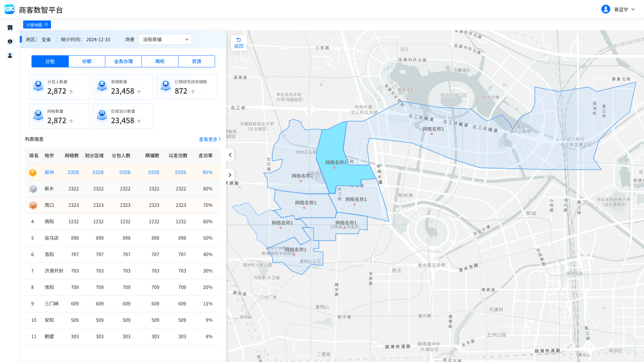Expand the map with the right chevron

230,175
